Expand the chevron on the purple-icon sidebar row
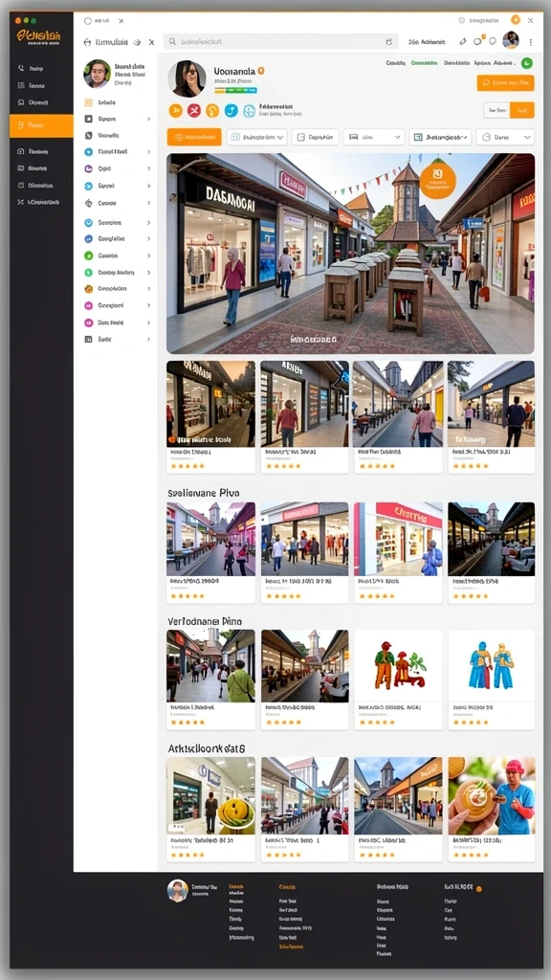Screen dimensions: 551x980 point(148,168)
